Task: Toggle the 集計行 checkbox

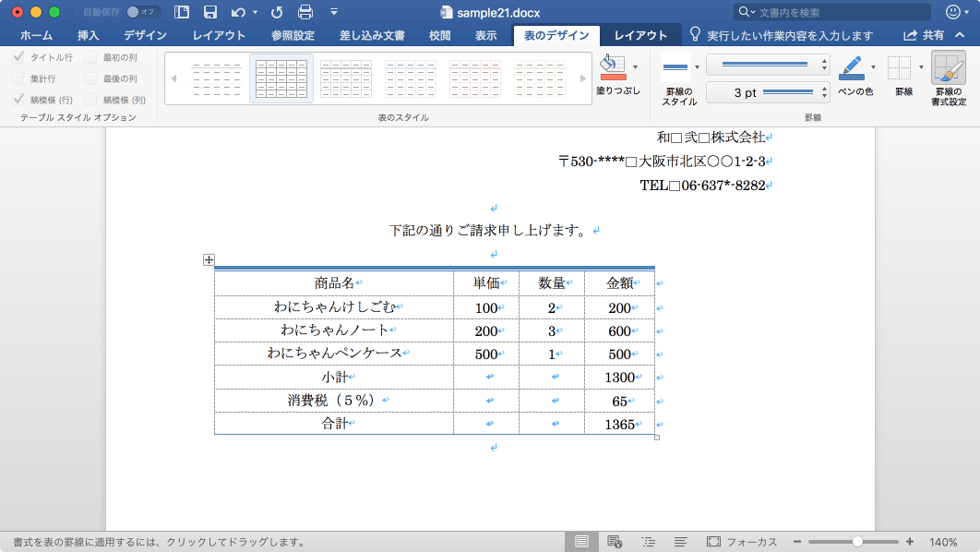Action: [x=18, y=78]
